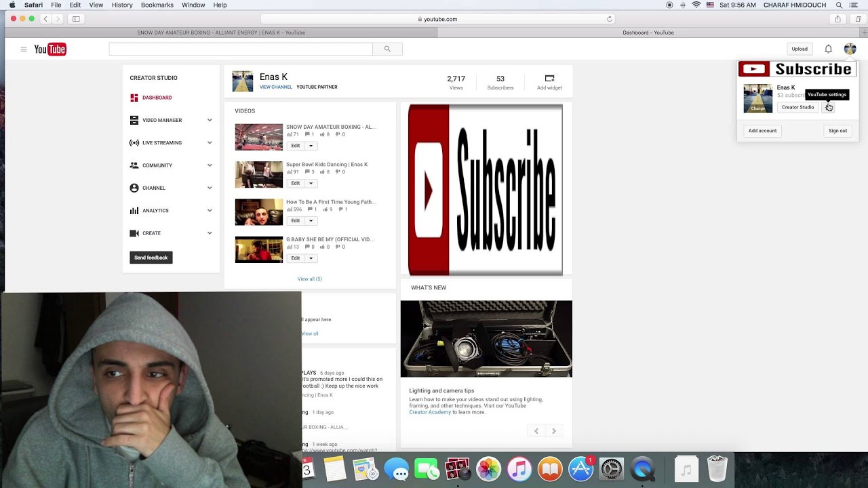Screen dimensions: 868x488
Task: Show all tabs in Safari
Action: point(858,19)
